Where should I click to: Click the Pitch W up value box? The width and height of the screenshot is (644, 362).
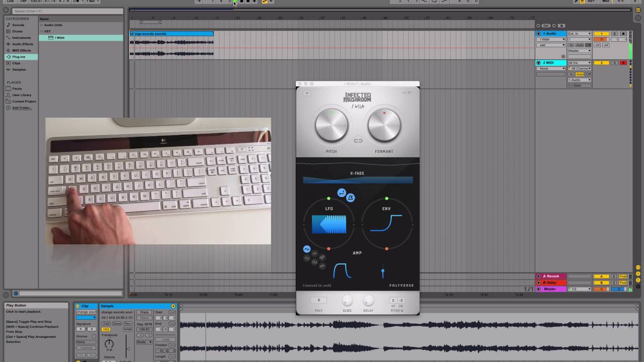click(x=393, y=301)
